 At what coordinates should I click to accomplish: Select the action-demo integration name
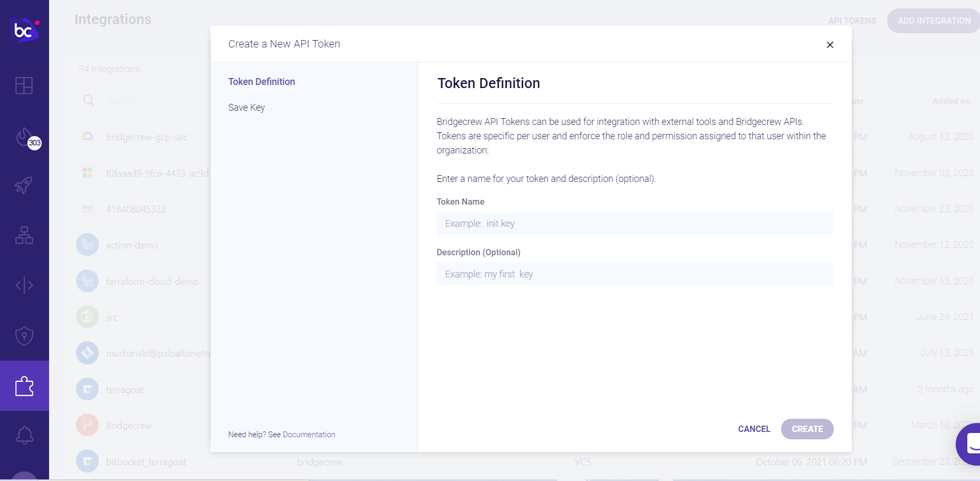point(132,245)
